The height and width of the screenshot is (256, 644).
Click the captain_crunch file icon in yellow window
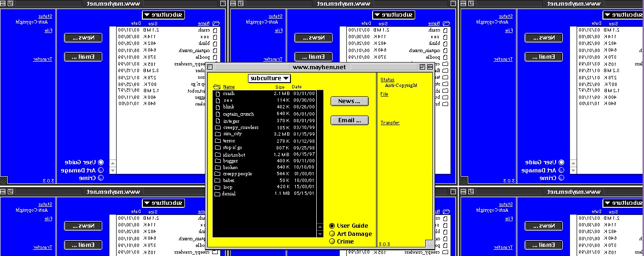(x=217, y=114)
